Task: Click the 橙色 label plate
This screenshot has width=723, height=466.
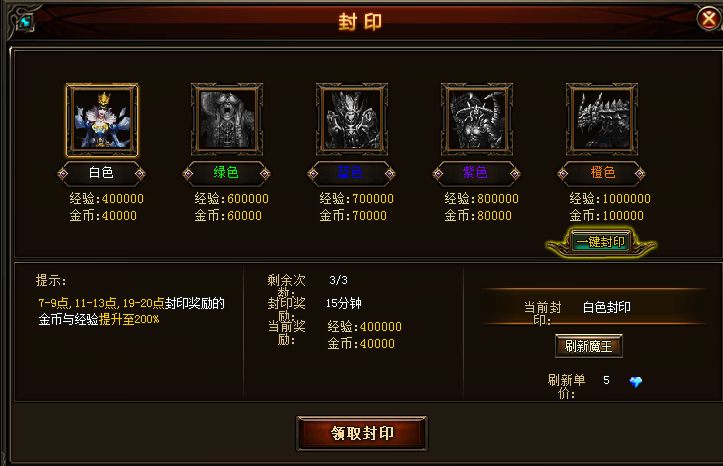Action: tap(601, 173)
